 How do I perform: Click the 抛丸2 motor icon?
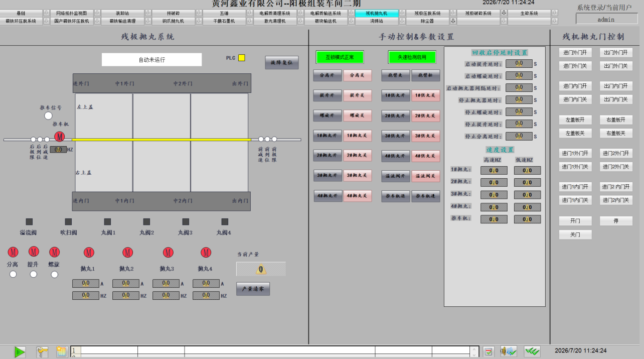[x=127, y=252]
